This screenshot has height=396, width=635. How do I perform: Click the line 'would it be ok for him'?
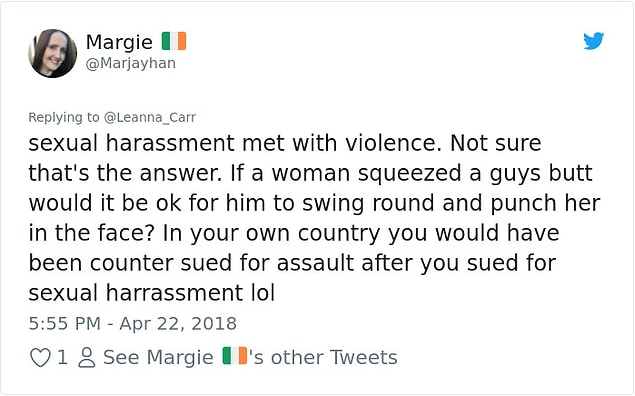(314, 203)
